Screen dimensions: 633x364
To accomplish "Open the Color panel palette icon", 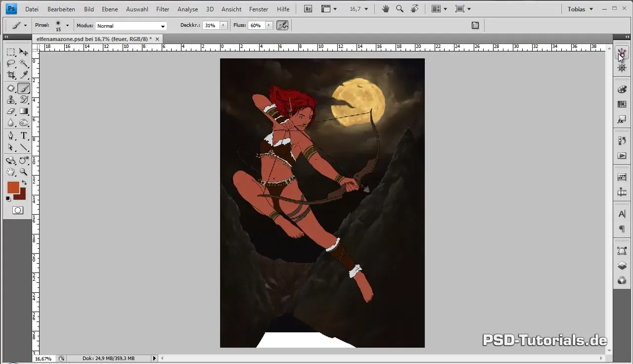I will tap(622, 90).
